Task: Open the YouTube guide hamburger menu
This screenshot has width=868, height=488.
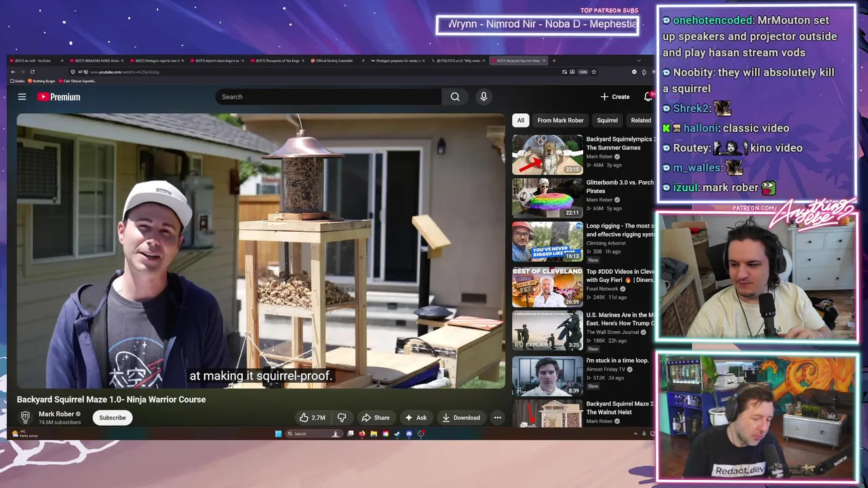Action: coord(22,97)
